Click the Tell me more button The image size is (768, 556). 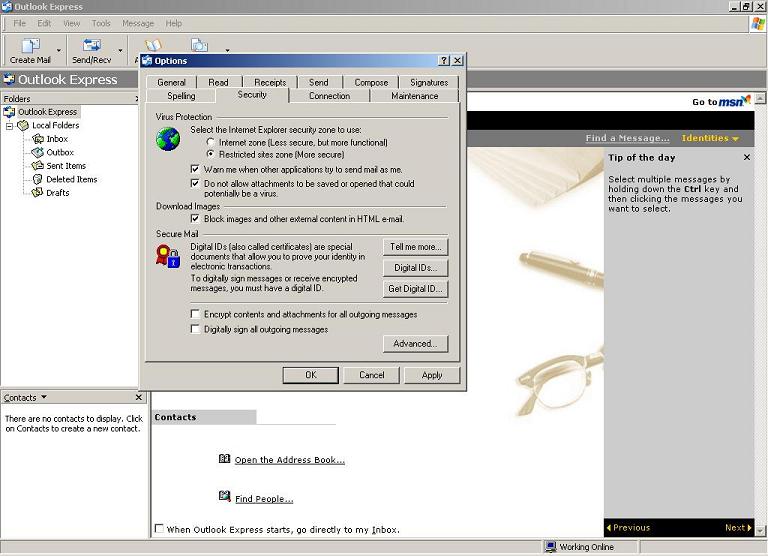point(415,247)
